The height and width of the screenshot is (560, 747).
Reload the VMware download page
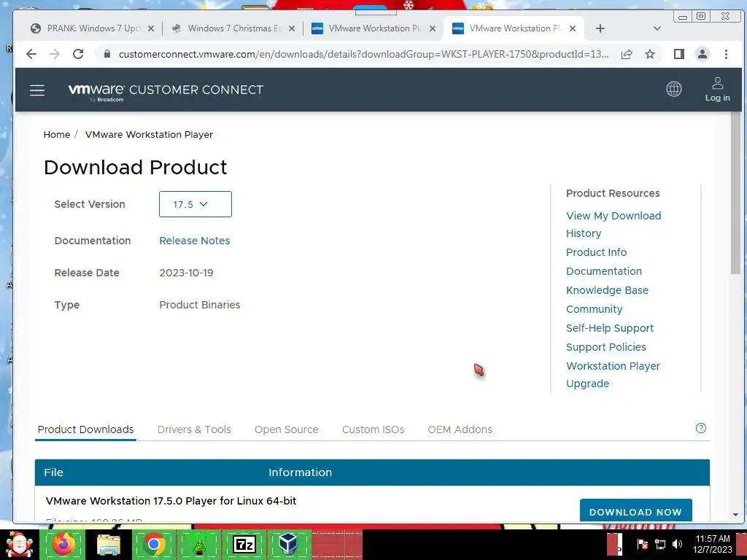click(78, 54)
